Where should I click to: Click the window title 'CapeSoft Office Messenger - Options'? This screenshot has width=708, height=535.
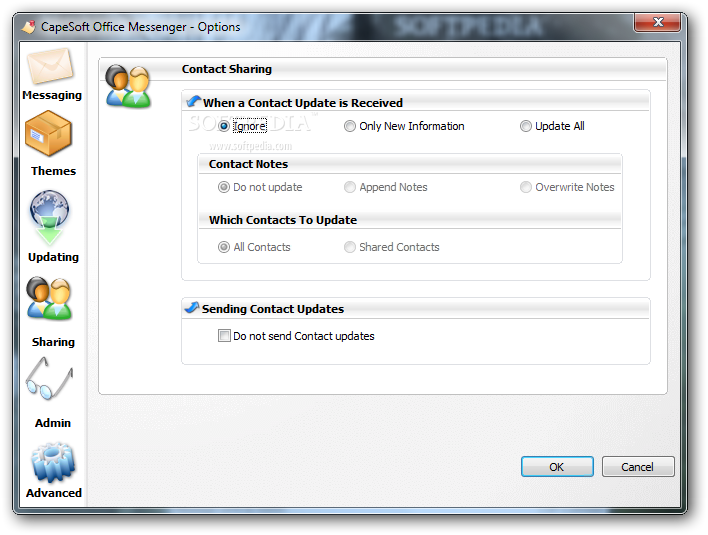tap(140, 27)
